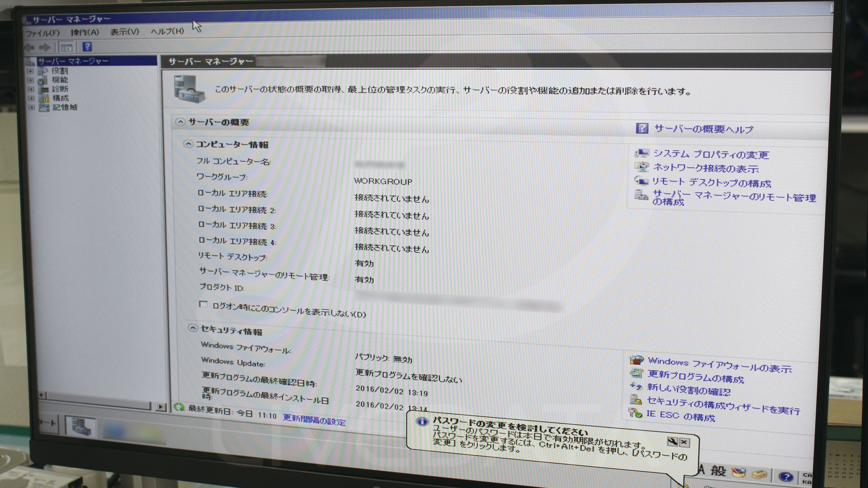Screen dimensions: 868x488
Task: Open セキュリティの構成ウィザードを実行 link
Action: [x=723, y=405]
